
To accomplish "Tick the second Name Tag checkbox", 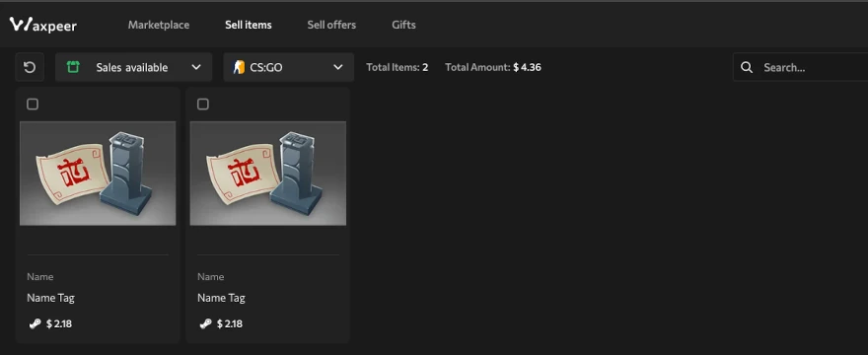I will pos(203,105).
